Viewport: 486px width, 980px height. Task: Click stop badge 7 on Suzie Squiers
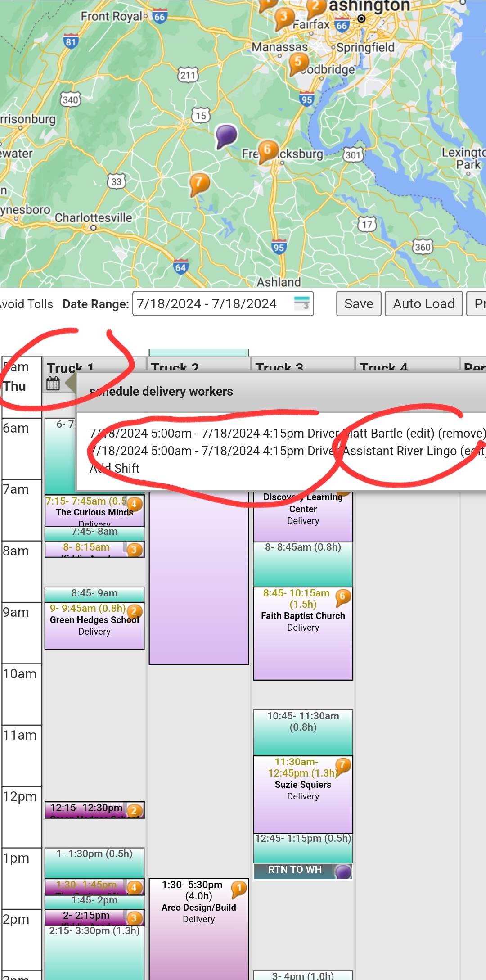(343, 765)
